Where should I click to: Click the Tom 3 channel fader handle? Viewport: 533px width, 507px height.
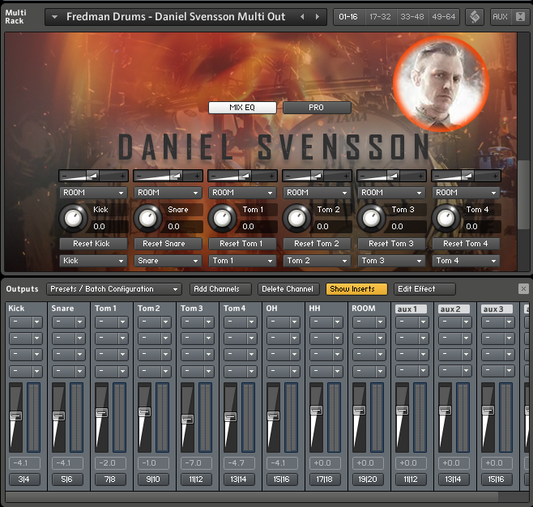(187, 419)
